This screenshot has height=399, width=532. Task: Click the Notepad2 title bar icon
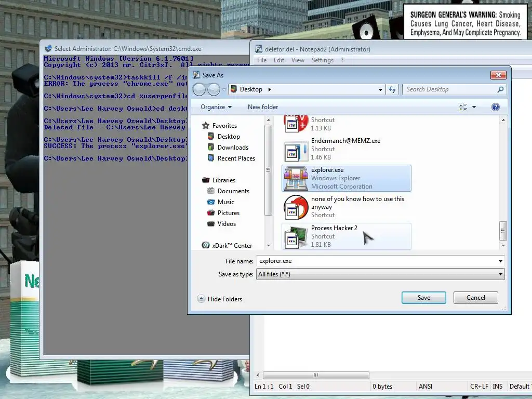point(259,49)
